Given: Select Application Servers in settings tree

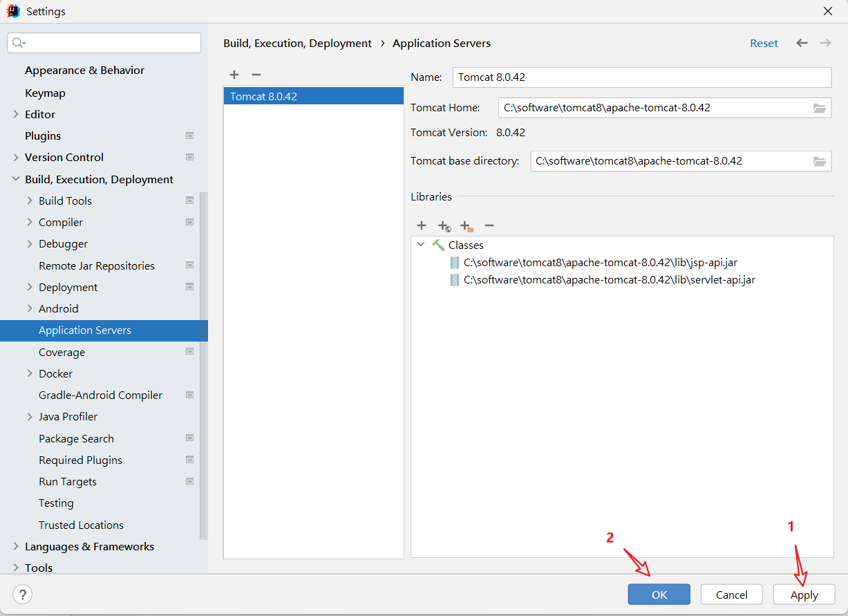Looking at the screenshot, I should (x=104, y=330).
